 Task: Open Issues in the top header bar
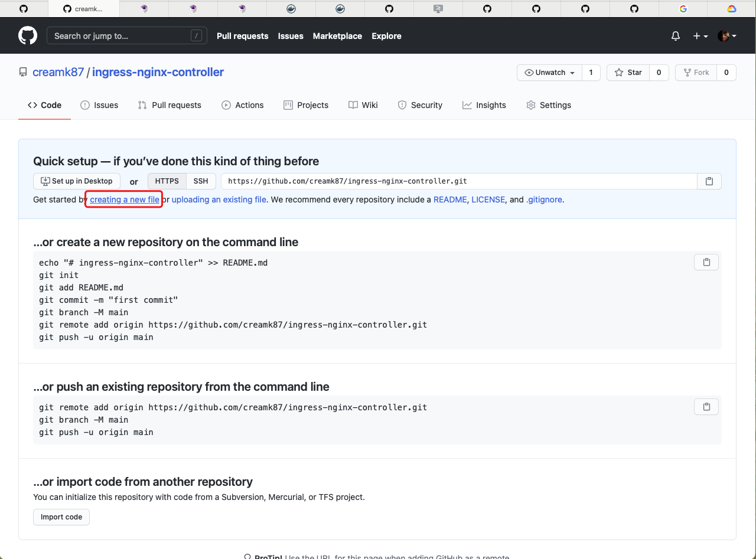coord(291,36)
